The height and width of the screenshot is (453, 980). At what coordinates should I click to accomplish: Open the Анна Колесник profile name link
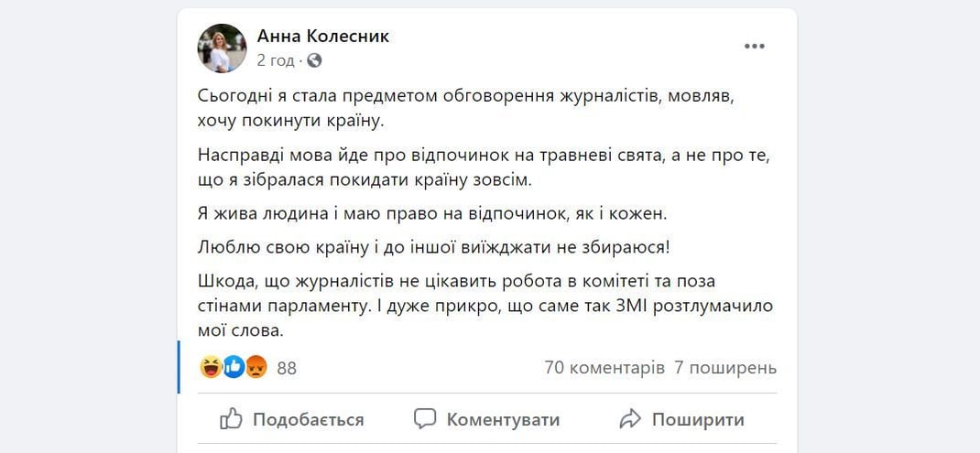(x=323, y=37)
